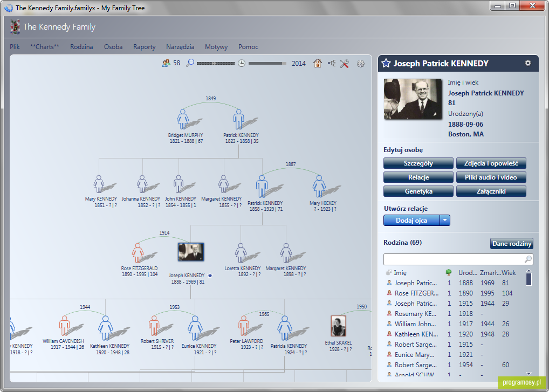Toggle the star next to Joseph Patrick KENNEDY
The image size is (549, 392).
pyautogui.click(x=386, y=63)
